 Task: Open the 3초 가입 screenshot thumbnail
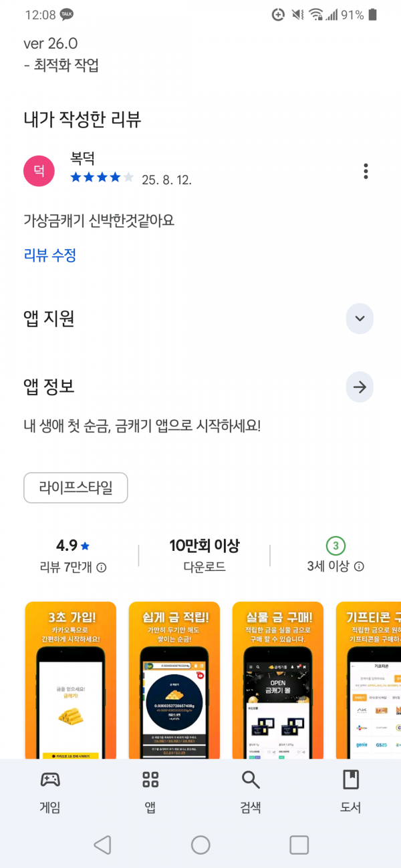point(71,680)
